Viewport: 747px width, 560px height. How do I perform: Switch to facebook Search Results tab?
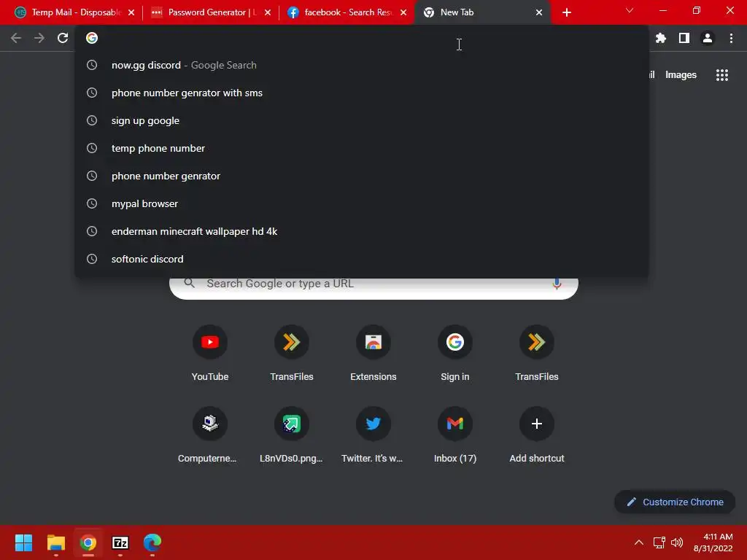click(347, 12)
